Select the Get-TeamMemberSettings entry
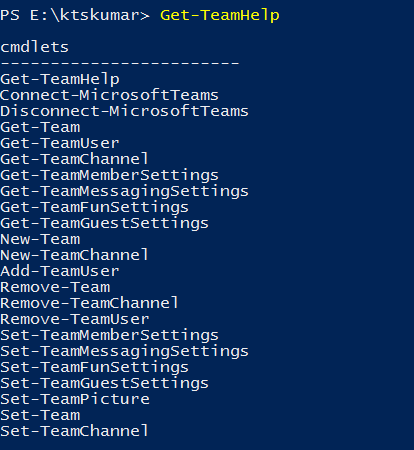 [x=109, y=176]
